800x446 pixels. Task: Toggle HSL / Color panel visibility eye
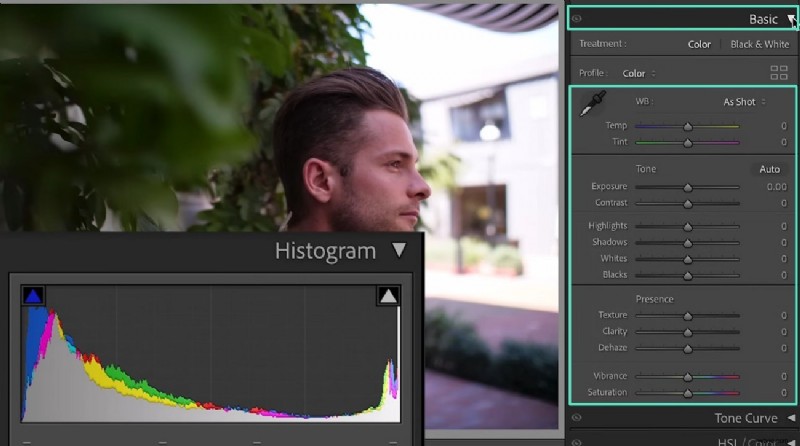click(x=577, y=442)
